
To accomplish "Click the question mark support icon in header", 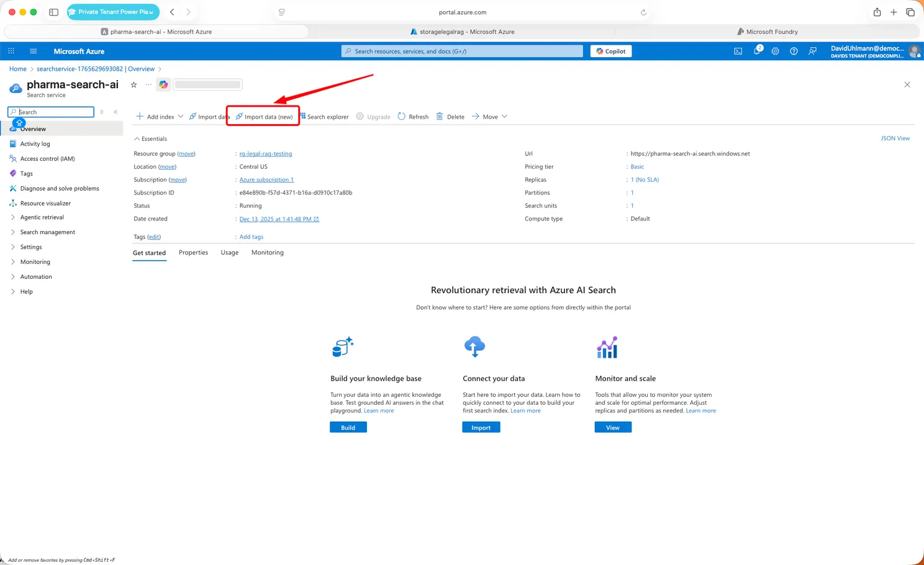I will click(x=794, y=52).
